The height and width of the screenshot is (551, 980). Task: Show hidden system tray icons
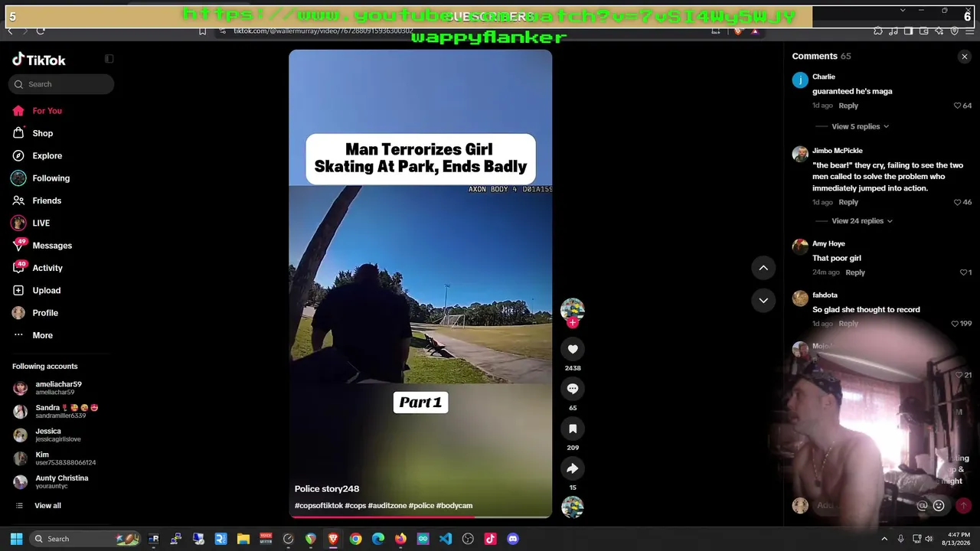click(884, 539)
